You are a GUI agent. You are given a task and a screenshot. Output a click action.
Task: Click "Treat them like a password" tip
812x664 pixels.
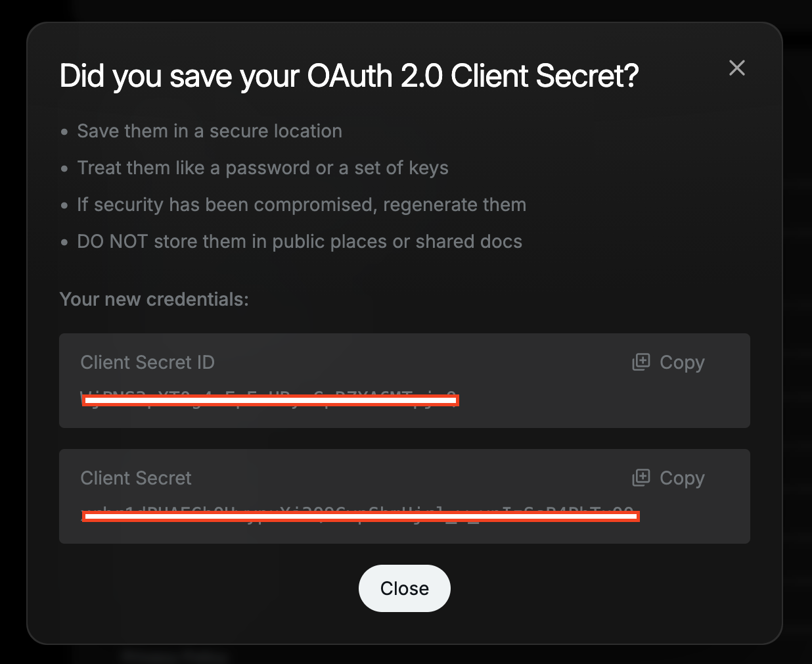coord(263,168)
